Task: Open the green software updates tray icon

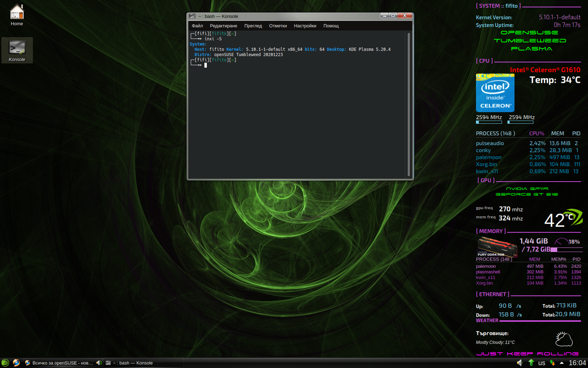Action: coord(531,363)
